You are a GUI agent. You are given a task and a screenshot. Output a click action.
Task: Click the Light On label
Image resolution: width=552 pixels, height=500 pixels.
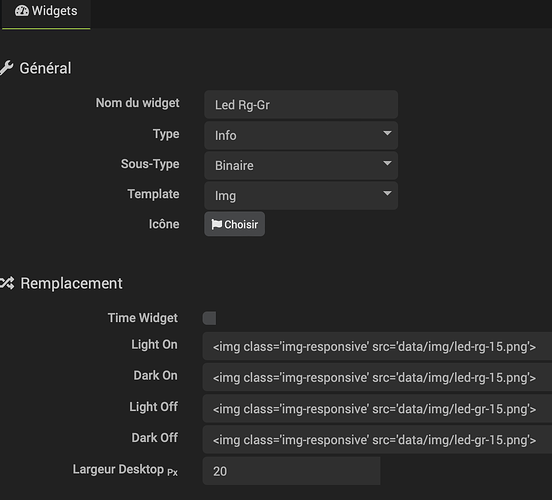tap(154, 345)
